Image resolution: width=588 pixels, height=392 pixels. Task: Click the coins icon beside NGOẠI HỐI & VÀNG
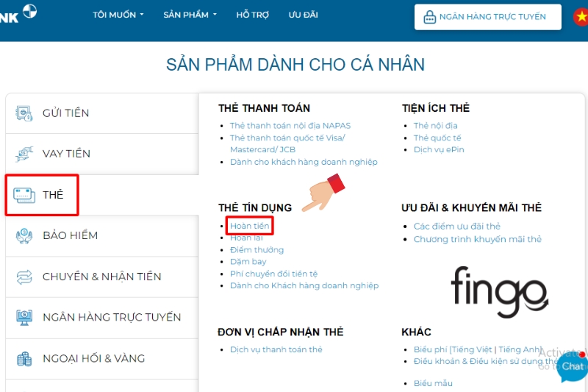pyautogui.click(x=24, y=359)
